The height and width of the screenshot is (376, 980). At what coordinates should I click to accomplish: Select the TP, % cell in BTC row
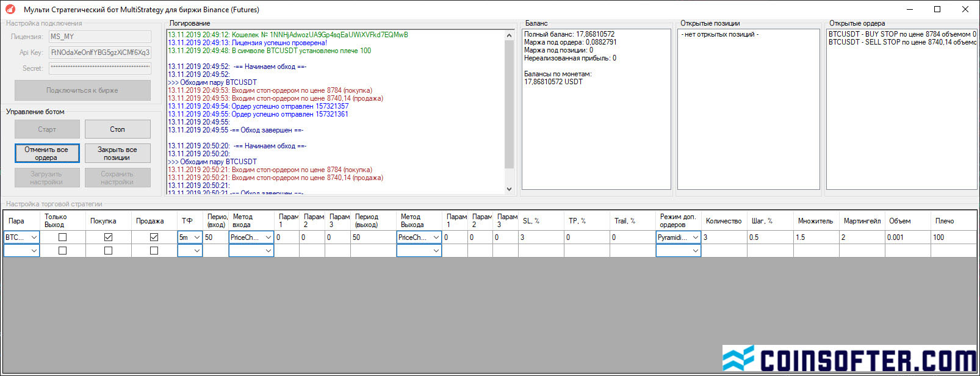(x=587, y=237)
